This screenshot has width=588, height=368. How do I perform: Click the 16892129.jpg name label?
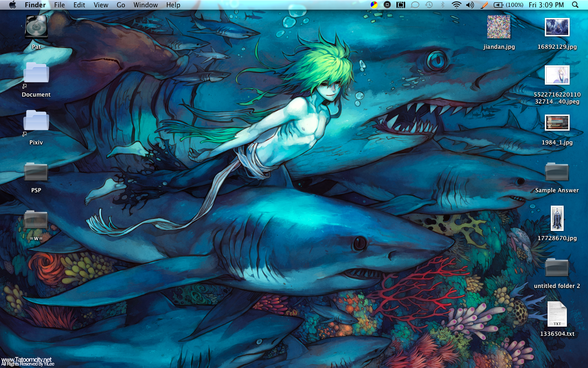point(557,47)
